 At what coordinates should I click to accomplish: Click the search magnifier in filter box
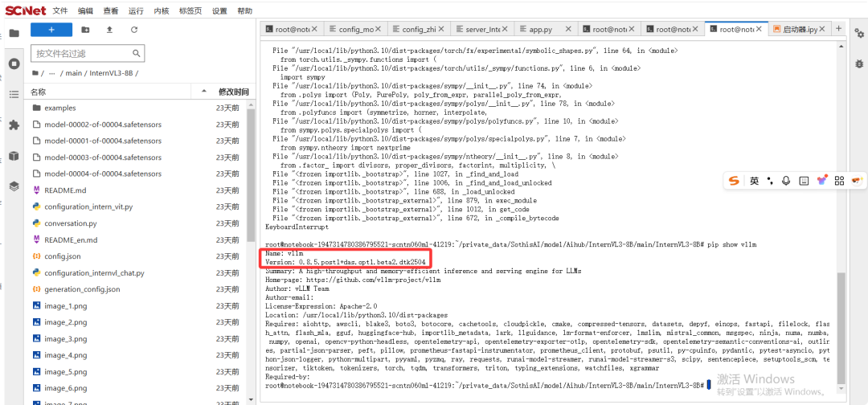tap(136, 54)
